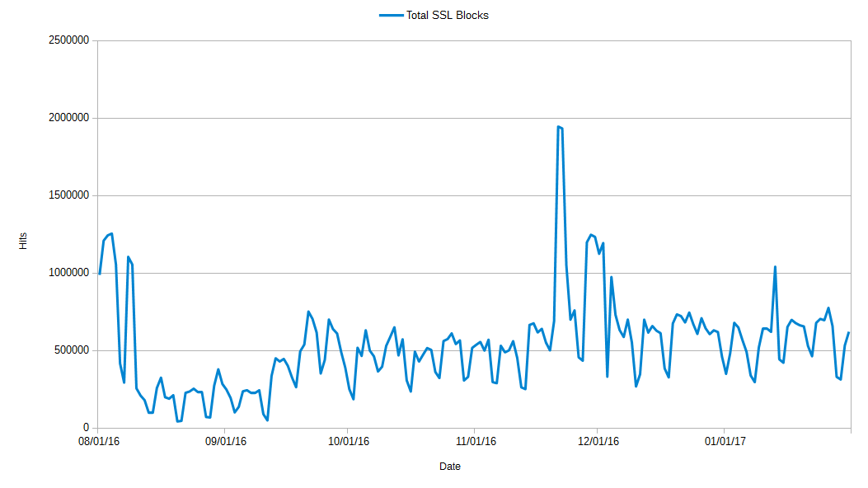Viewport: 868px width, 488px height.
Task: Click the 10/01/16 date label
Action: 349,441
